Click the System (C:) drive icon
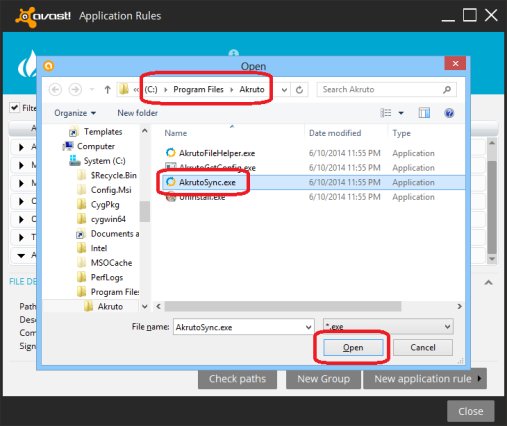507x426 pixels. (x=74, y=161)
